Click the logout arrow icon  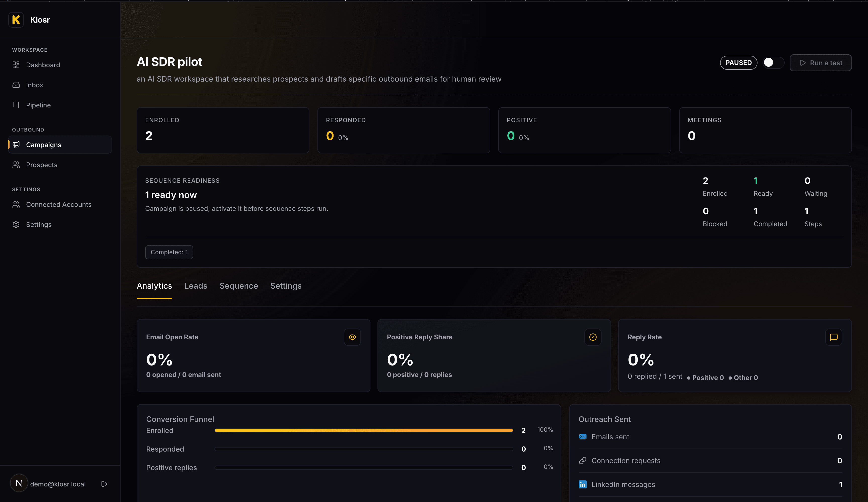pos(104,484)
